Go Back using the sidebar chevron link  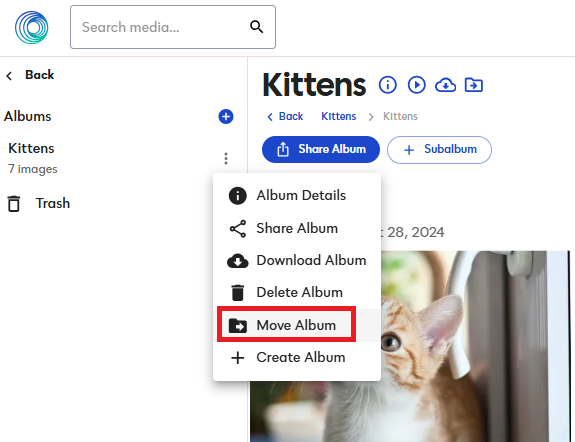pyautogui.click(x=30, y=75)
